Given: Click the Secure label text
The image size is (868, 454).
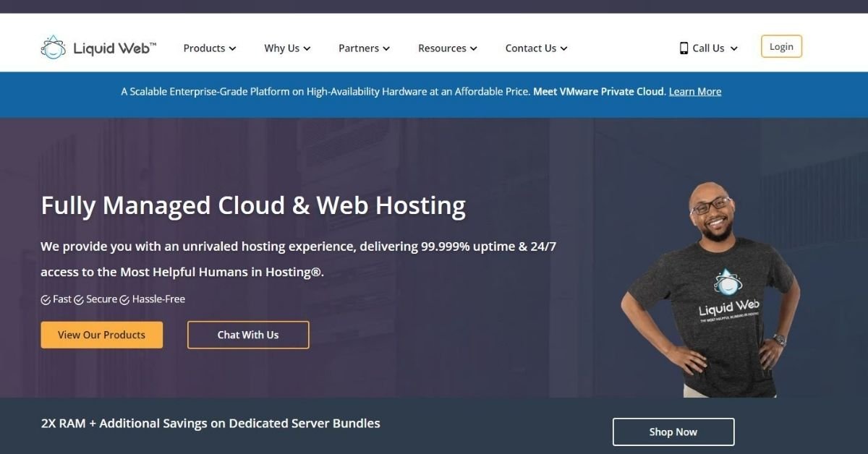Looking at the screenshot, I should [101, 299].
